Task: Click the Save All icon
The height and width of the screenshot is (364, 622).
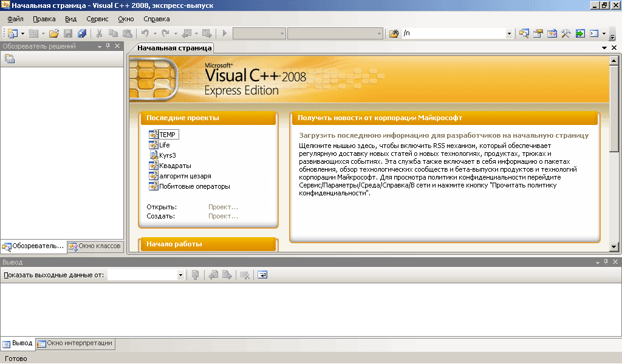Action: click(82, 33)
